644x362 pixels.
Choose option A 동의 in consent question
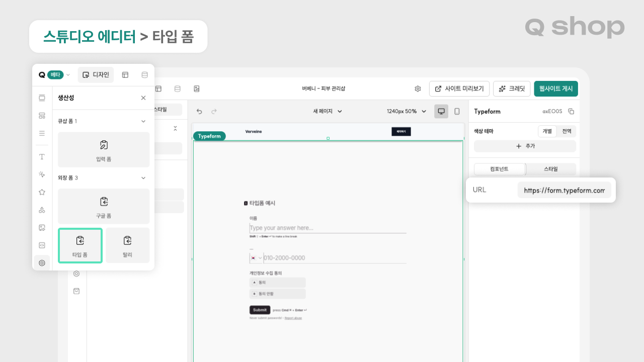tap(277, 283)
